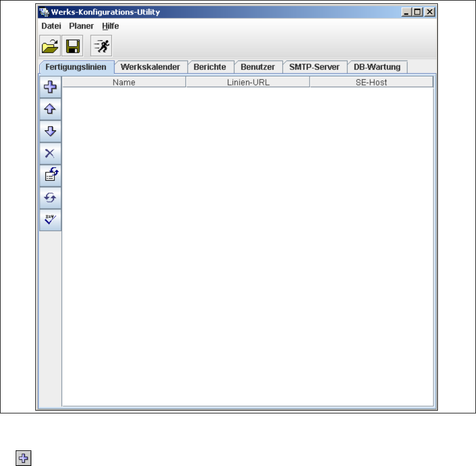Click the Linien-URL column header

tap(248, 82)
